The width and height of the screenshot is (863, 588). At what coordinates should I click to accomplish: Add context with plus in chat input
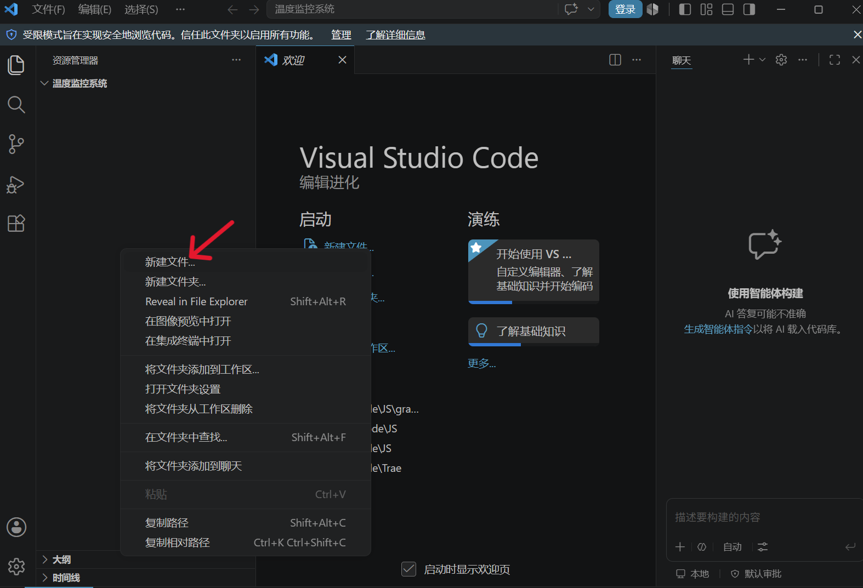[680, 547]
